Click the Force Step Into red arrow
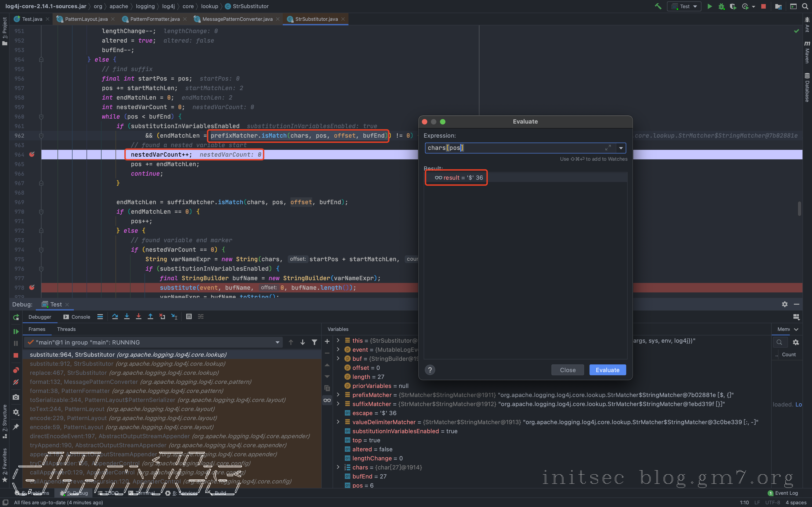 coord(139,317)
